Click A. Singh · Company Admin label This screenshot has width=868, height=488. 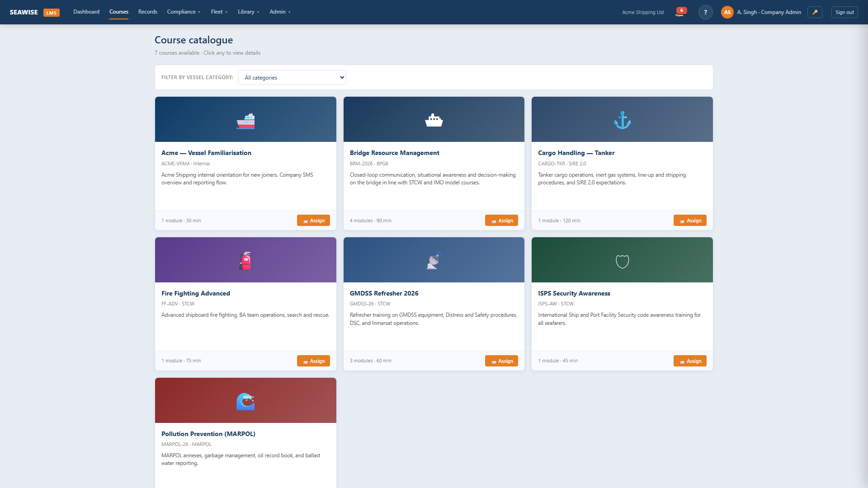point(769,12)
